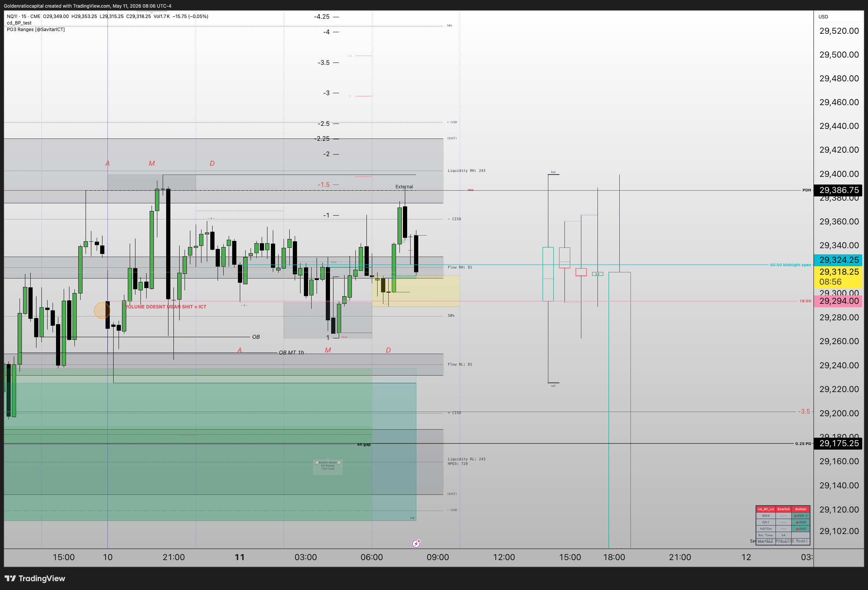Click the 00:00 Midnight open line label

point(790,265)
